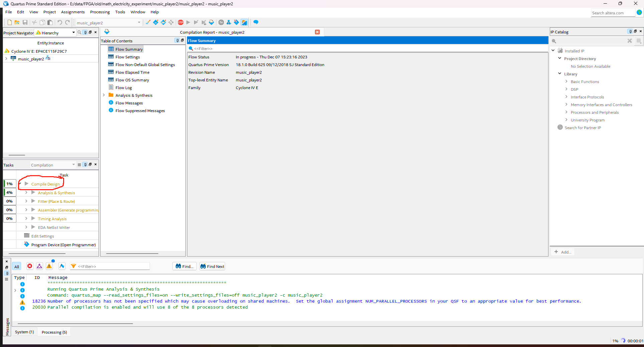Click the Cut scissors icon

click(x=34, y=22)
